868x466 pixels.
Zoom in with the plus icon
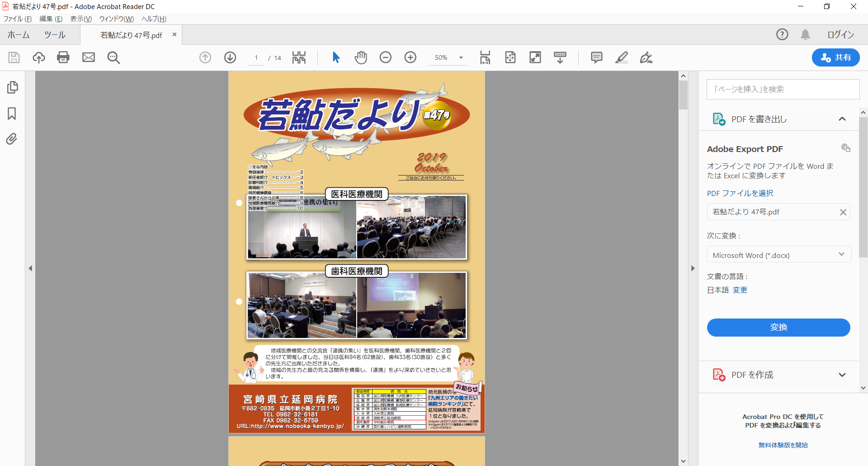[x=410, y=57]
